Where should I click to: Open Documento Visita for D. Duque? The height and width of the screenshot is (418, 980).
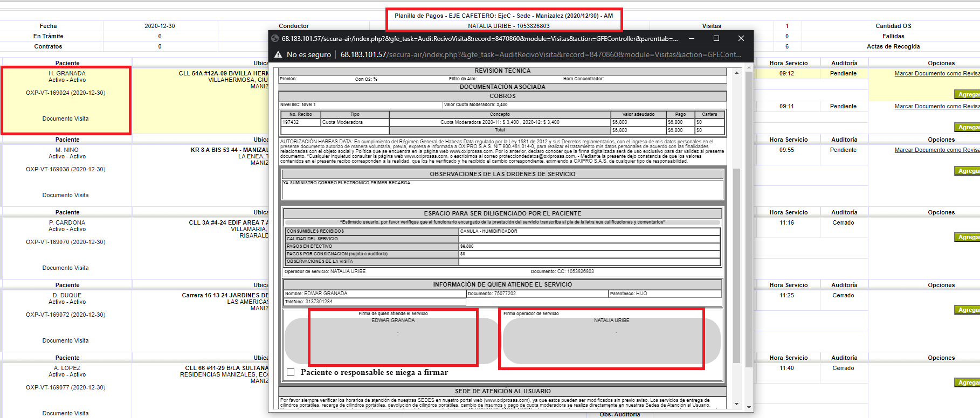[66, 340]
